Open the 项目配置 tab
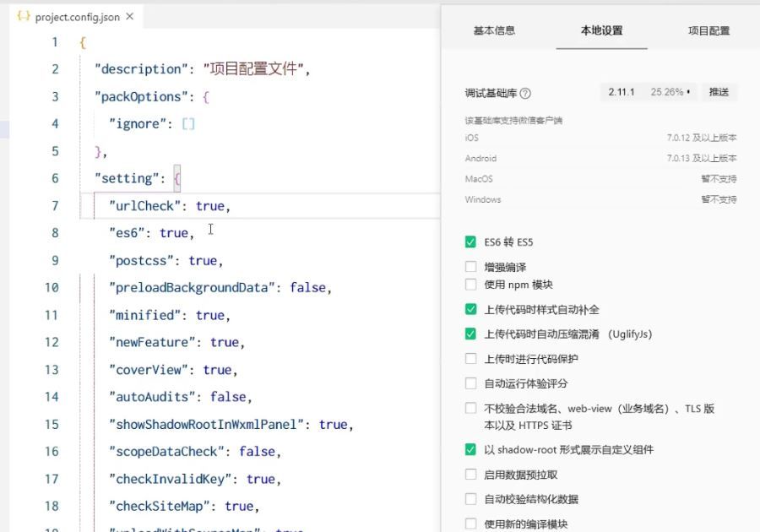Viewport: 760px width, 532px height. (708, 30)
